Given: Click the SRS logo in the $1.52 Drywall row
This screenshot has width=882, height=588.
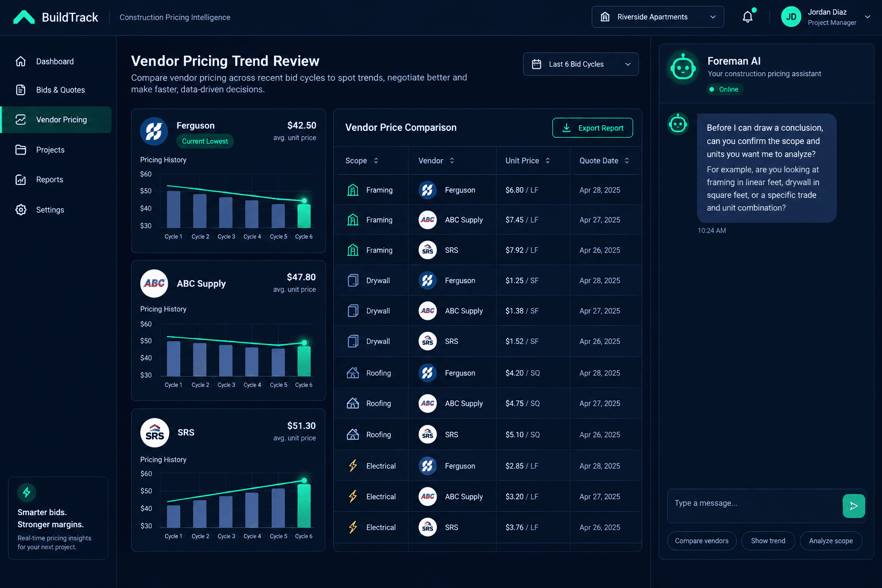Looking at the screenshot, I should (x=428, y=341).
